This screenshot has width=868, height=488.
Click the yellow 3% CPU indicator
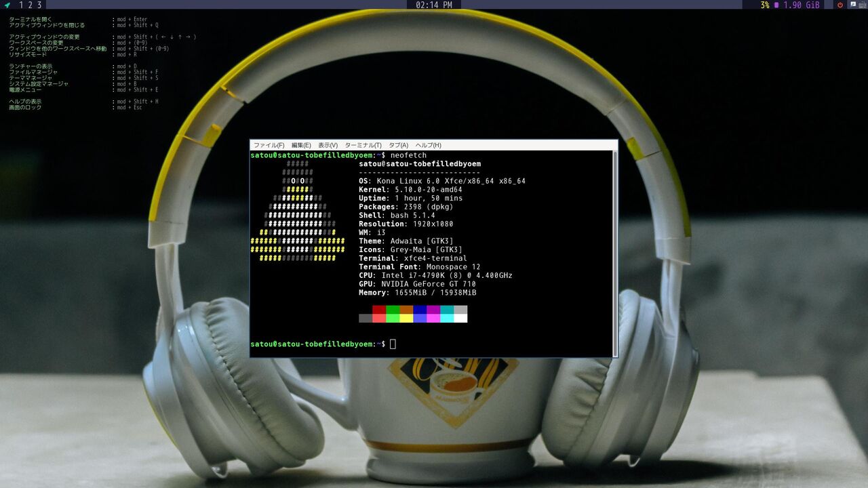point(764,5)
